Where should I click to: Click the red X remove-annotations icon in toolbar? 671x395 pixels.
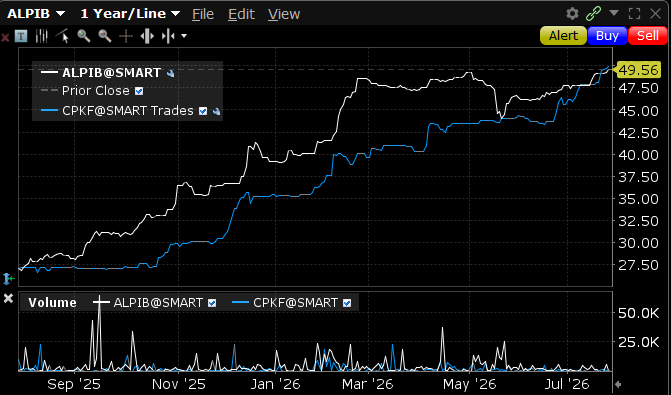[x=5, y=37]
